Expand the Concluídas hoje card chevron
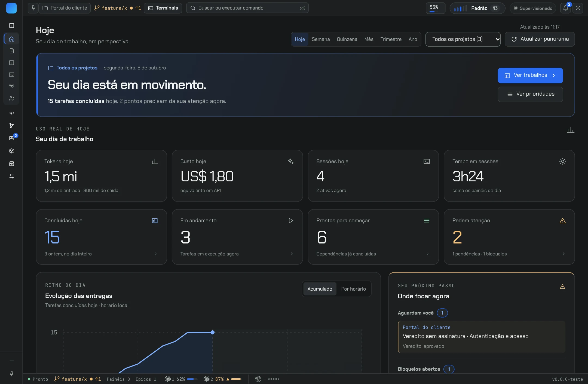 click(156, 254)
